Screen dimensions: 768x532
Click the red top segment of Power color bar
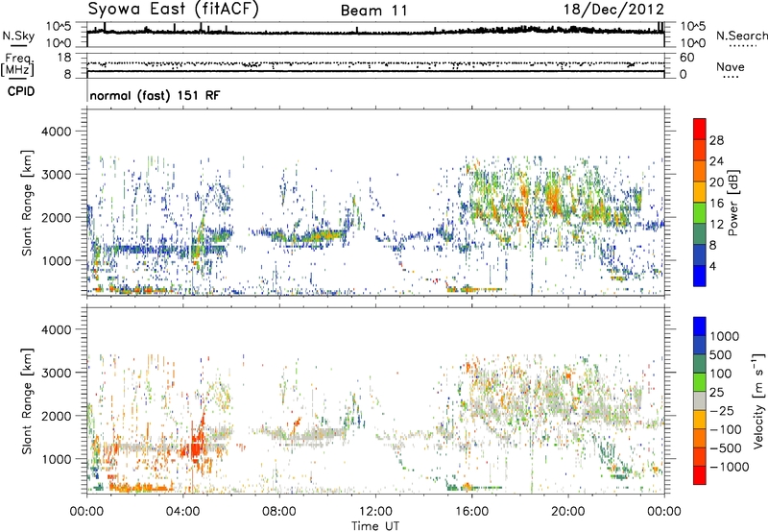click(700, 129)
